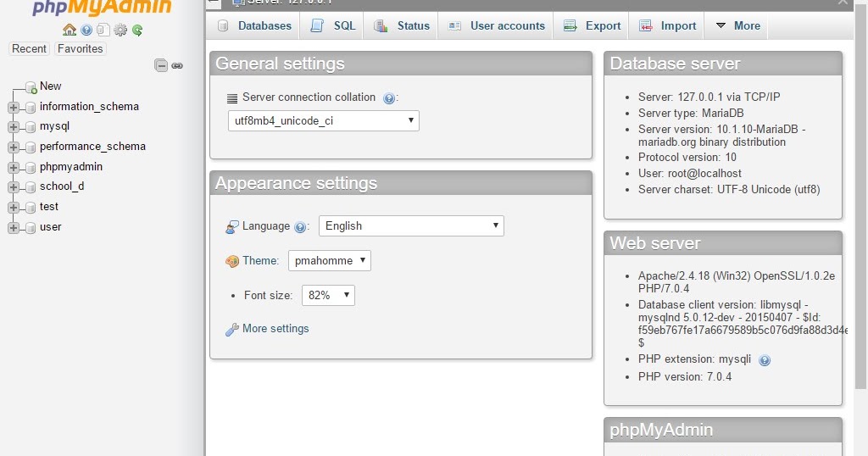Click the Theme label link
868x456 pixels.
point(260,261)
